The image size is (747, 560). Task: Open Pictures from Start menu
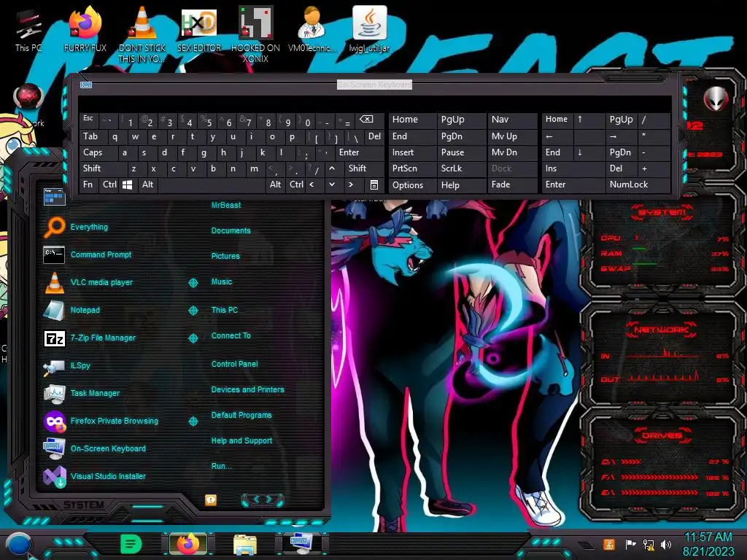point(225,256)
